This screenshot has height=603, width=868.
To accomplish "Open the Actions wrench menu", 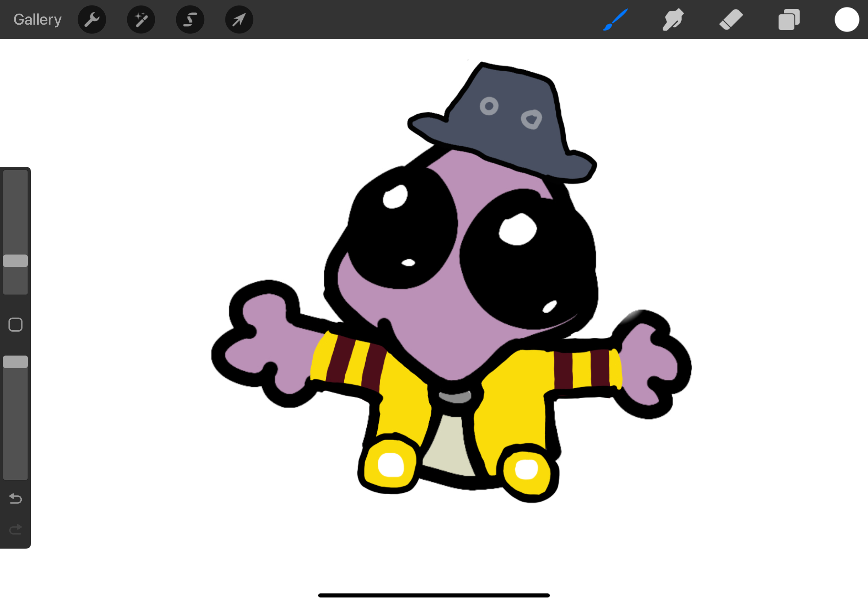I will point(92,19).
